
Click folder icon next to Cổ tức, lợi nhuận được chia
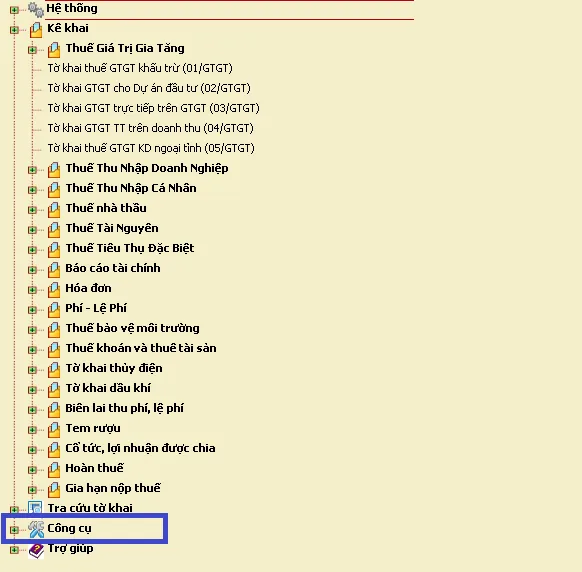(x=54, y=450)
